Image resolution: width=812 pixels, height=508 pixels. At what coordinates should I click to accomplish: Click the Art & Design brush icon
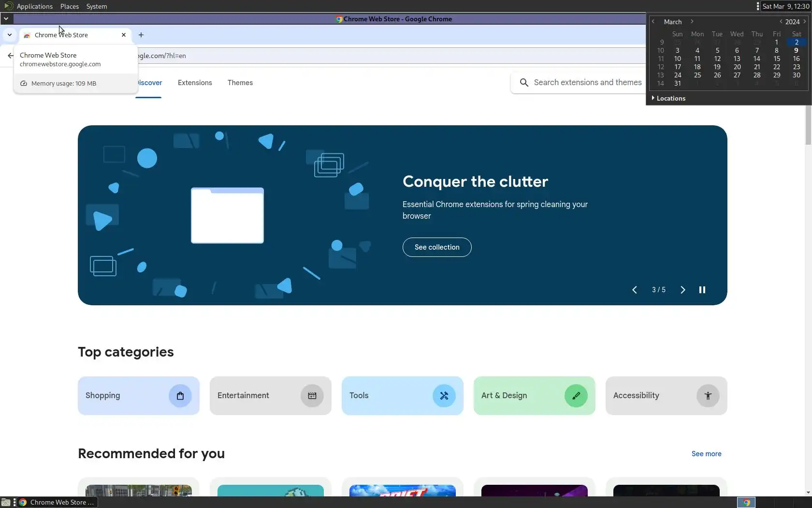tap(576, 396)
